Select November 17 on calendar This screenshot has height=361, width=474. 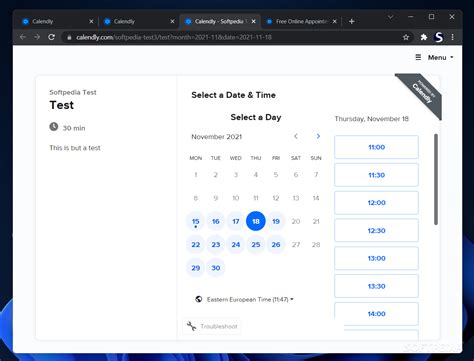coord(236,221)
